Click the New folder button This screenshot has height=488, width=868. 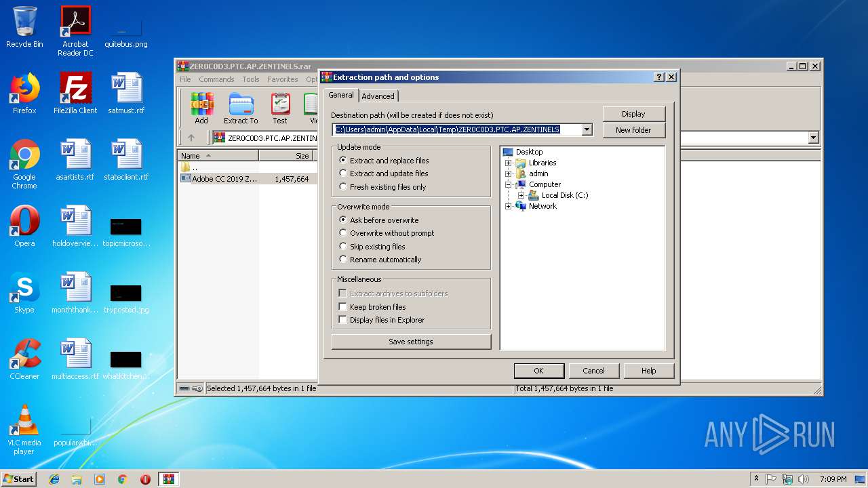pyautogui.click(x=633, y=130)
